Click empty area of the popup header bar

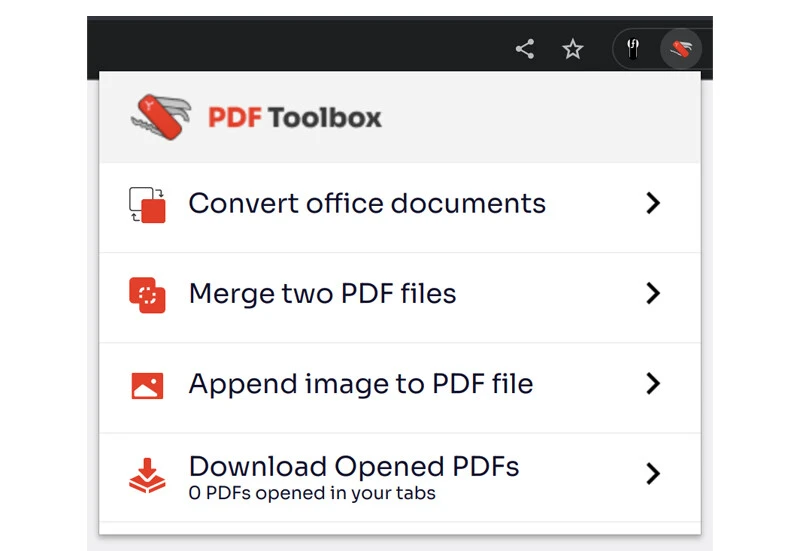(x=540, y=118)
